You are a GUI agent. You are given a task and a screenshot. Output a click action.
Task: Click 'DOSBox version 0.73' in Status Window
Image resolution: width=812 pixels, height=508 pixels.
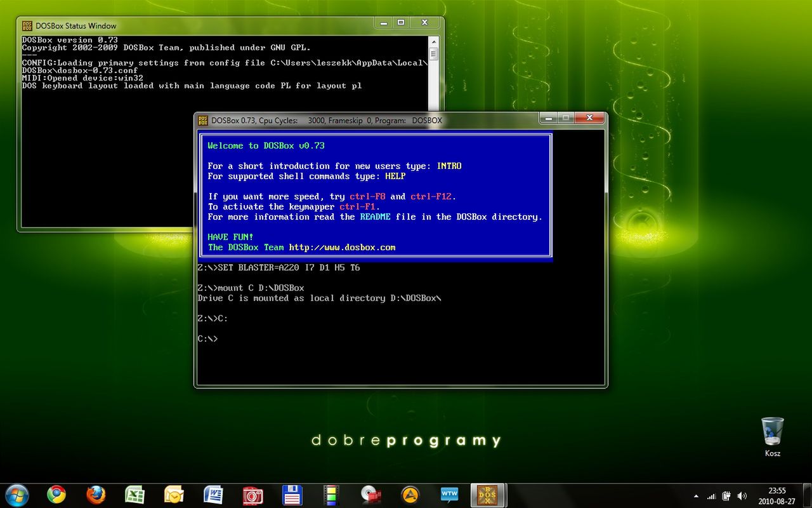(x=70, y=40)
